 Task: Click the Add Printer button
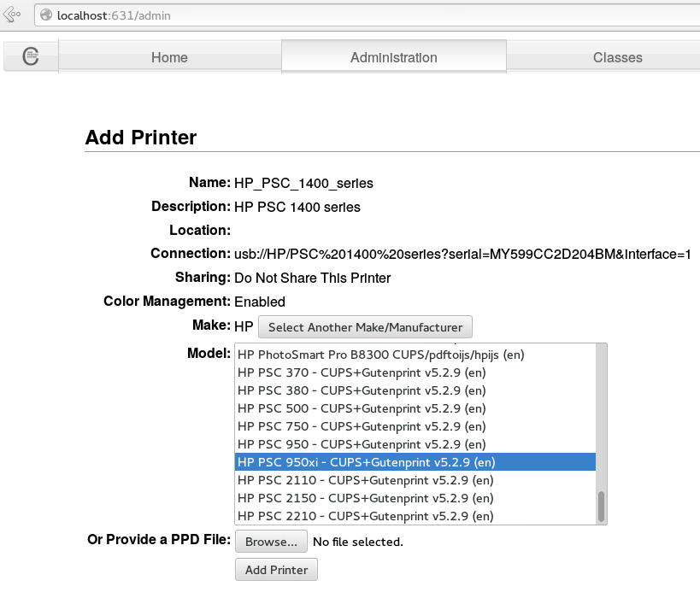coord(276,570)
